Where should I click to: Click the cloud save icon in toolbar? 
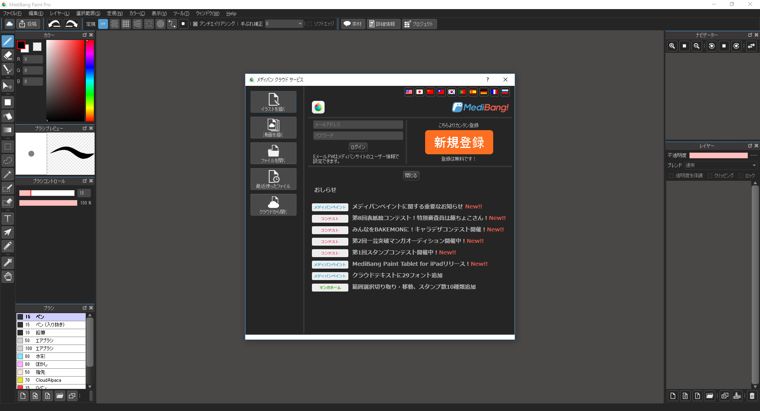9,24
